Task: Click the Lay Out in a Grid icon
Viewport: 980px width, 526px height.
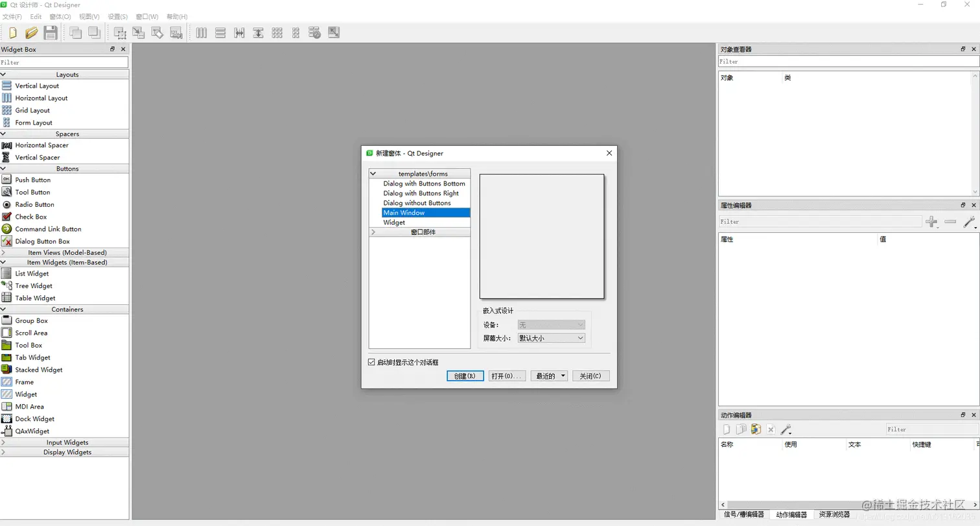Action: 277,32
